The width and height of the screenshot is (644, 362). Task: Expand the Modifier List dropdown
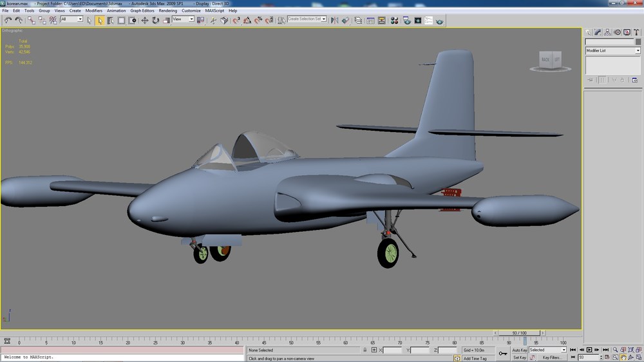(612, 50)
